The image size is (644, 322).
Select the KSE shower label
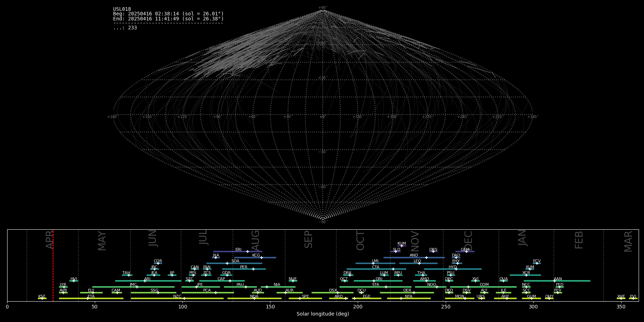[42, 297]
